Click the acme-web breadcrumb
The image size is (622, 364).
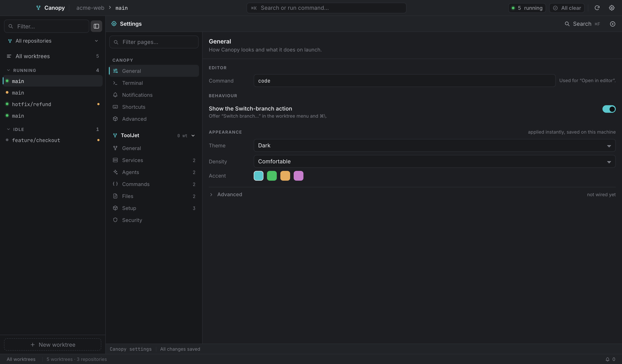[90, 8]
